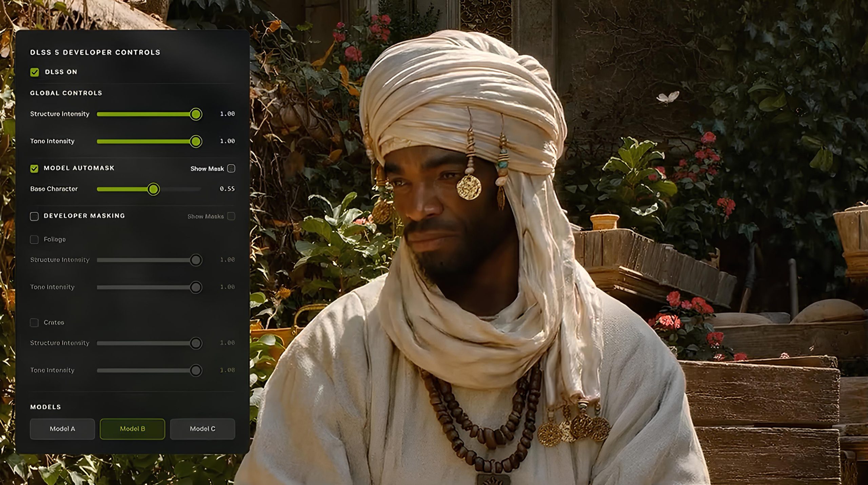Click the Foliage Structure Intensity slider knob
The image size is (868, 485).
[196, 260]
